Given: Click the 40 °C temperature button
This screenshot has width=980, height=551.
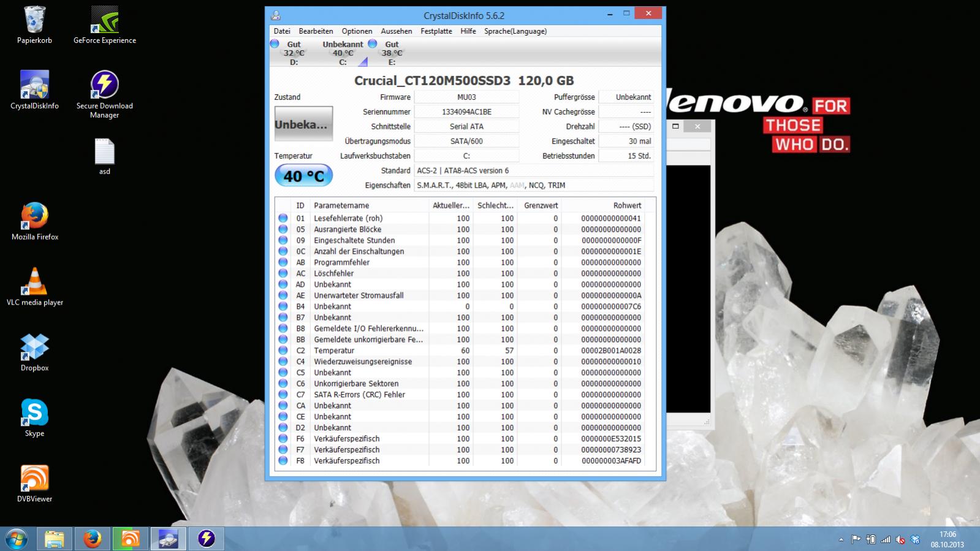Looking at the screenshot, I should [x=303, y=176].
